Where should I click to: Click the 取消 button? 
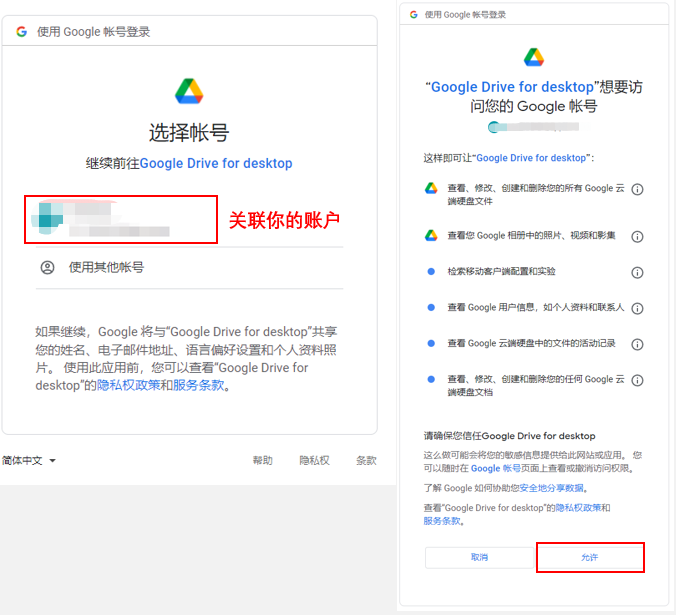(479, 558)
